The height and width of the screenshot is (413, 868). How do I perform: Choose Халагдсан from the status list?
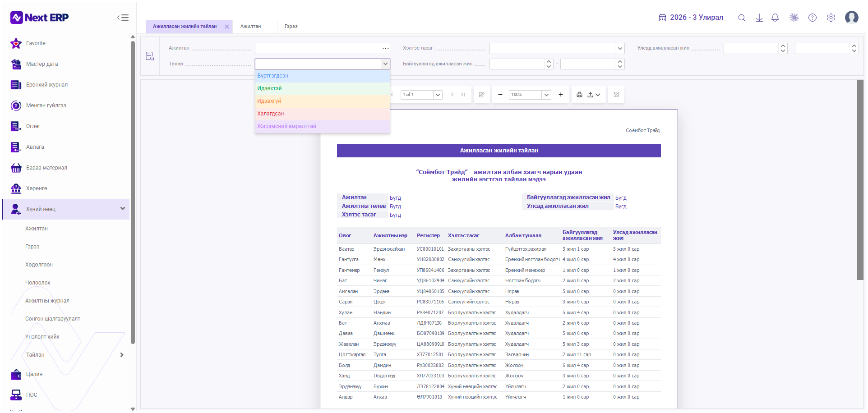pyautogui.click(x=322, y=114)
